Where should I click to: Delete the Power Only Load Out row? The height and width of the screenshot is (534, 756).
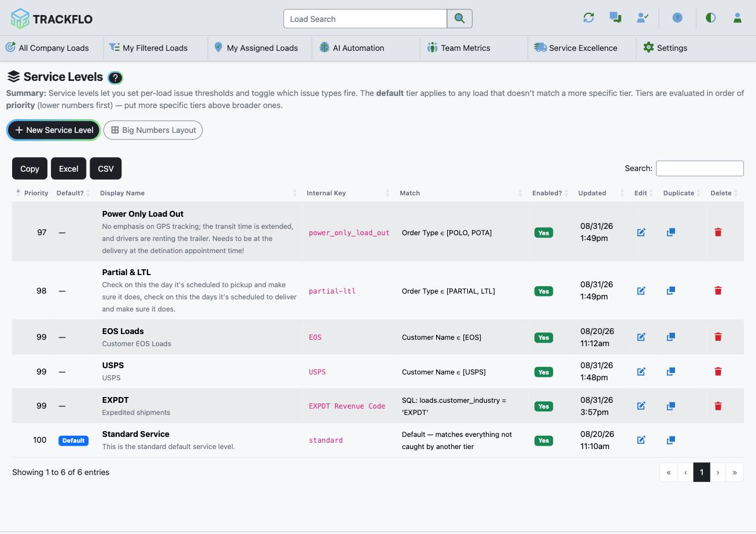(x=718, y=232)
